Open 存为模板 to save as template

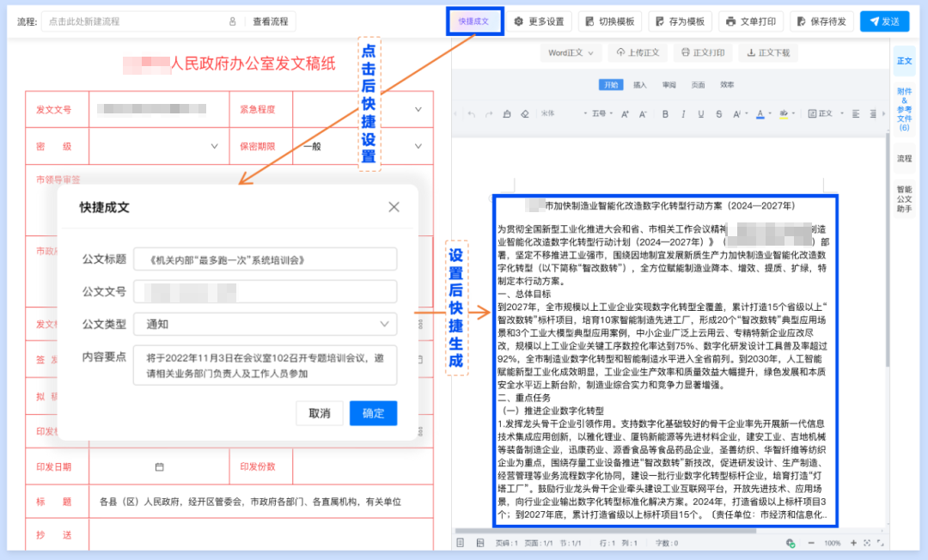(x=679, y=21)
